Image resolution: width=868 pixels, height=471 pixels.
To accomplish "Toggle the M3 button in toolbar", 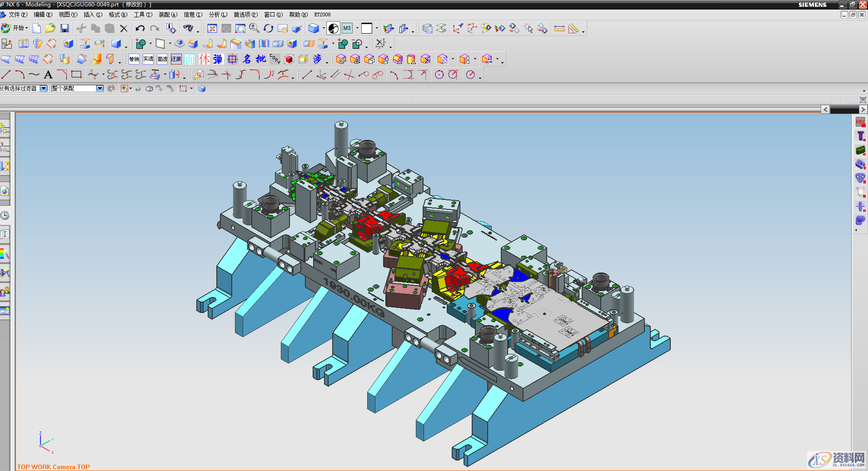I will click(x=347, y=29).
